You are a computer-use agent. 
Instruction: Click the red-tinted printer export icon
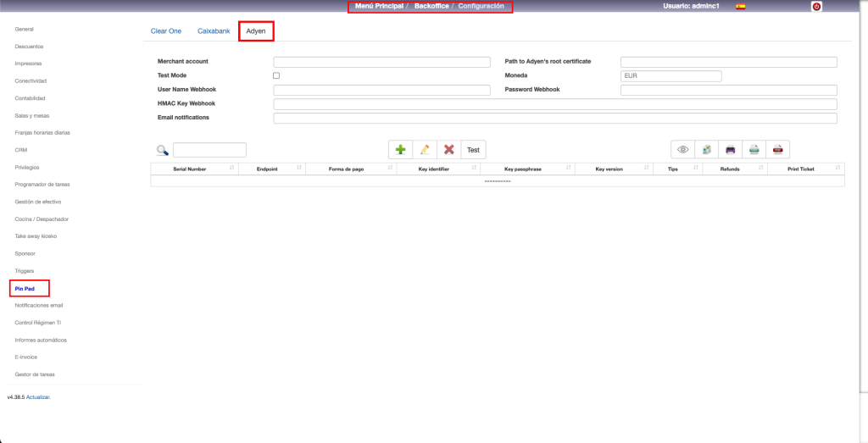click(777, 150)
